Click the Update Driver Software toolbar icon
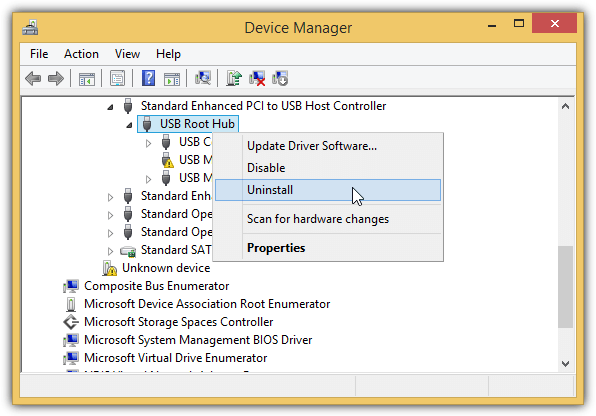This screenshot has width=596, height=416. 234,78
